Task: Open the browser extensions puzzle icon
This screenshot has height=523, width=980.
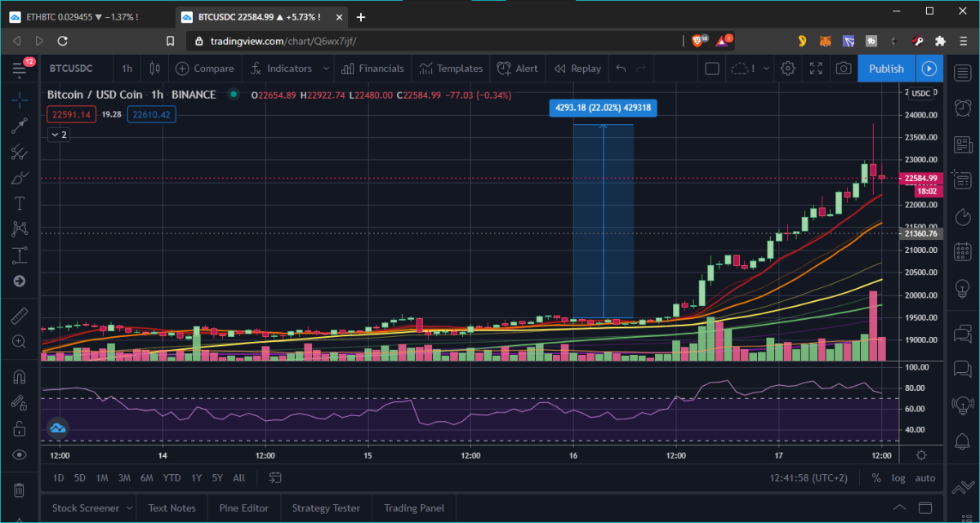Action: [940, 40]
